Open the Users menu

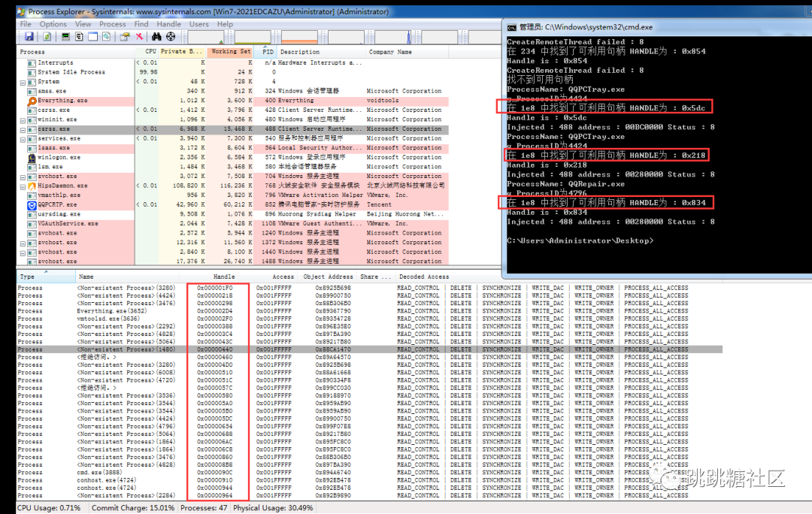[198, 24]
